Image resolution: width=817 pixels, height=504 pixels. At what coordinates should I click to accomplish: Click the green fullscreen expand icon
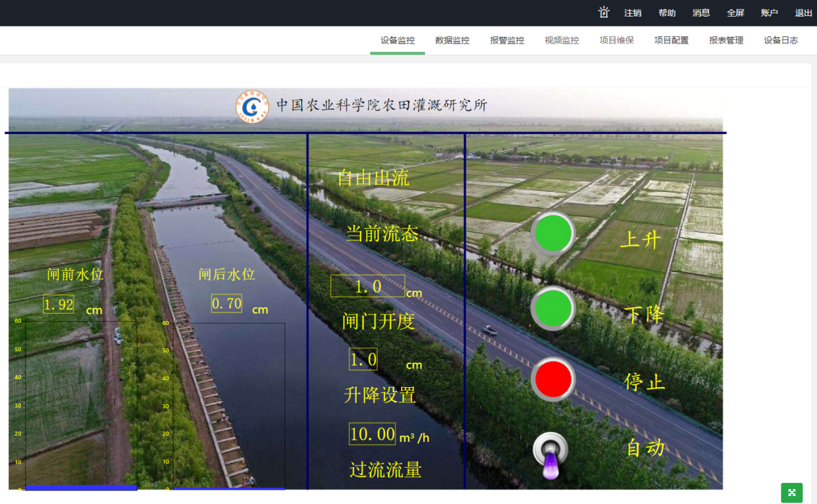tap(792, 492)
